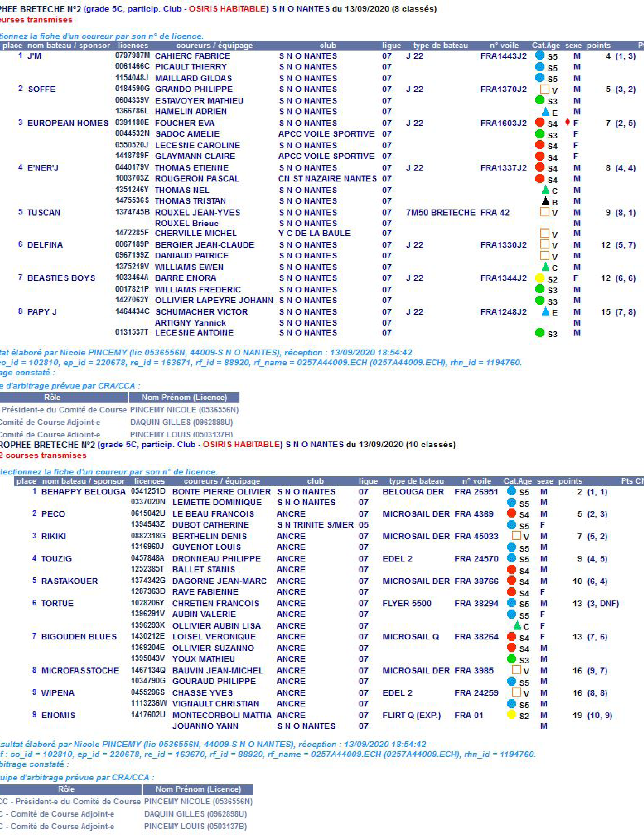Click the blue S5 icon beside CAHIERC FABRICE
This screenshot has width=644, height=835.
(x=540, y=55)
